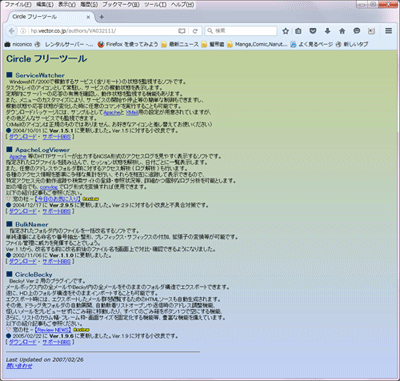This screenshot has height=381, width=400.
Task: Click the ApacheLogViewer heading text
Action: [43, 150]
